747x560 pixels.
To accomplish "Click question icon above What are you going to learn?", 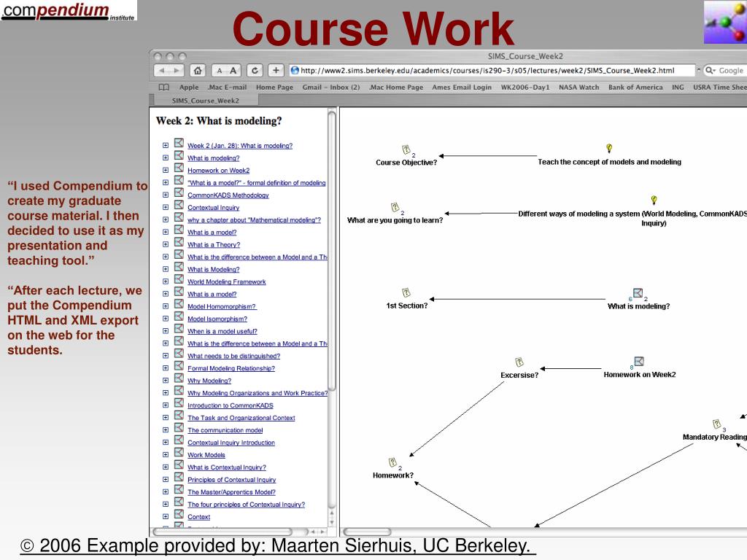I will pyautogui.click(x=395, y=207).
